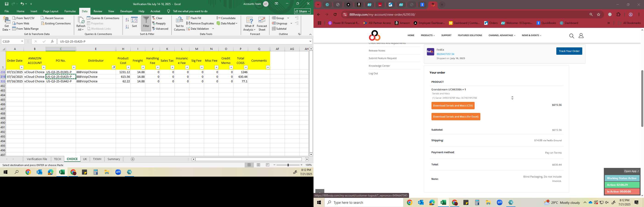Switch to Page Layout view icon
644x207 pixels.
click(x=258, y=165)
